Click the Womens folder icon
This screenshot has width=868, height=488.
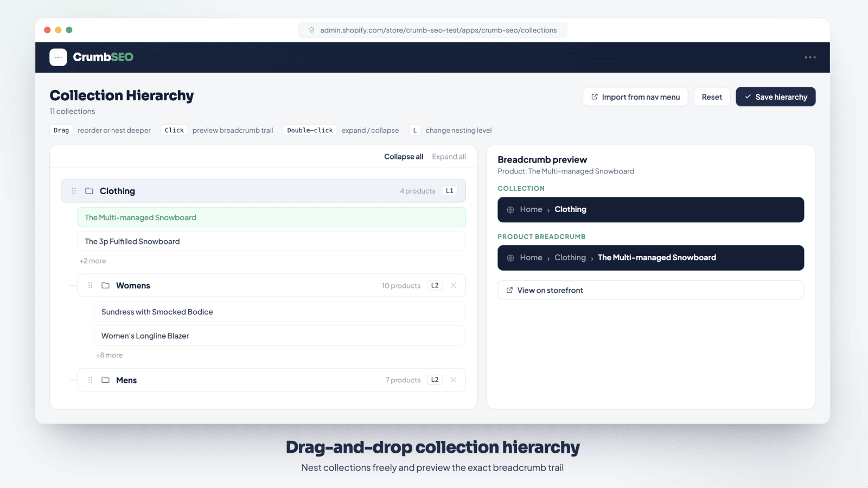105,285
